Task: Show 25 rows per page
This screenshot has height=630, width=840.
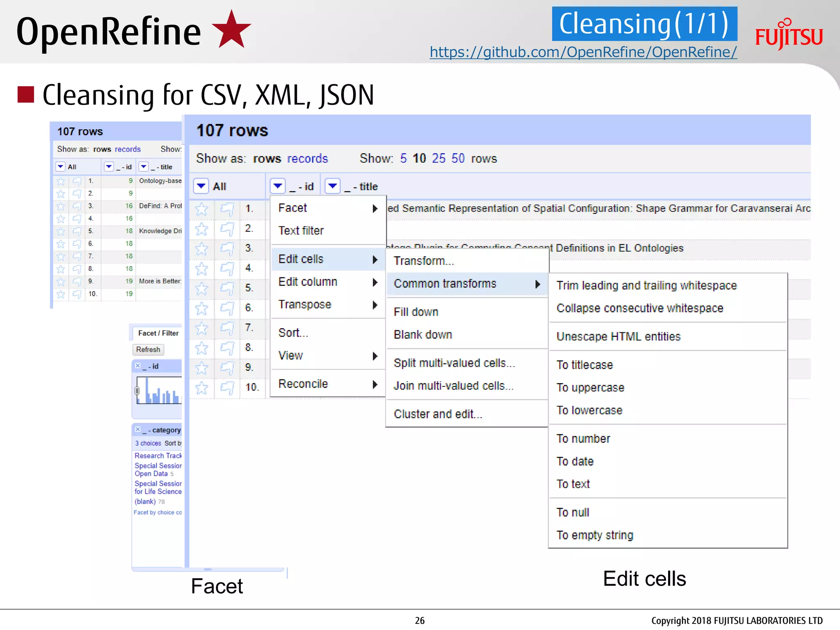Action: 438,158
